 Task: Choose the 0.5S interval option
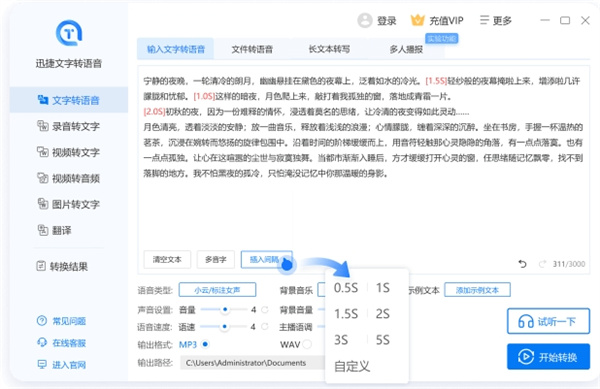[x=346, y=288]
